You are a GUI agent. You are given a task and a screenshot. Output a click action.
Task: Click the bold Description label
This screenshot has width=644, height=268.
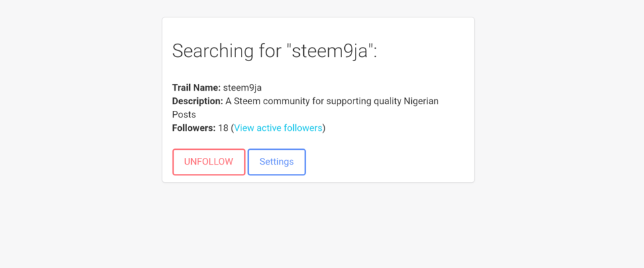pyautogui.click(x=197, y=101)
